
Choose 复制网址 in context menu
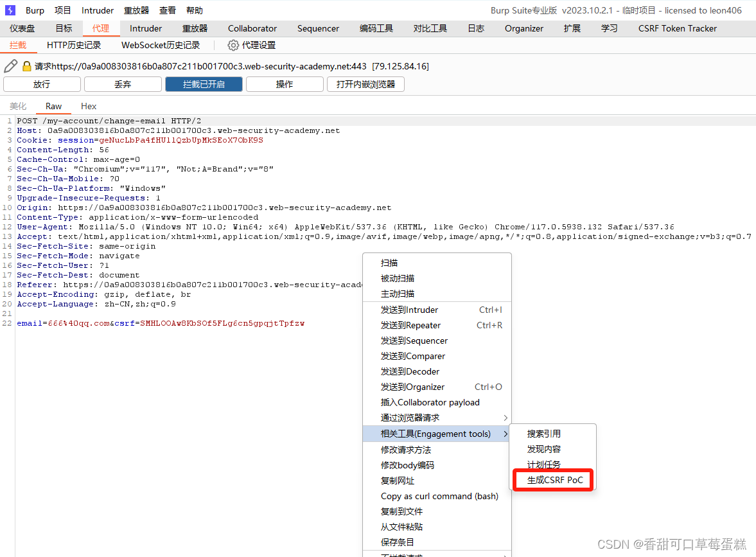point(437,481)
